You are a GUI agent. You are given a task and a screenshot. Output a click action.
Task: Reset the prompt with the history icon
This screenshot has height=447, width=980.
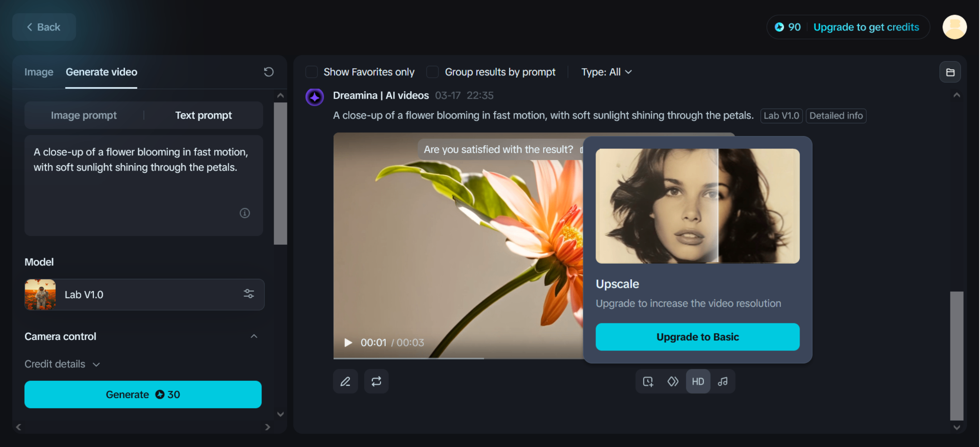pyautogui.click(x=269, y=72)
